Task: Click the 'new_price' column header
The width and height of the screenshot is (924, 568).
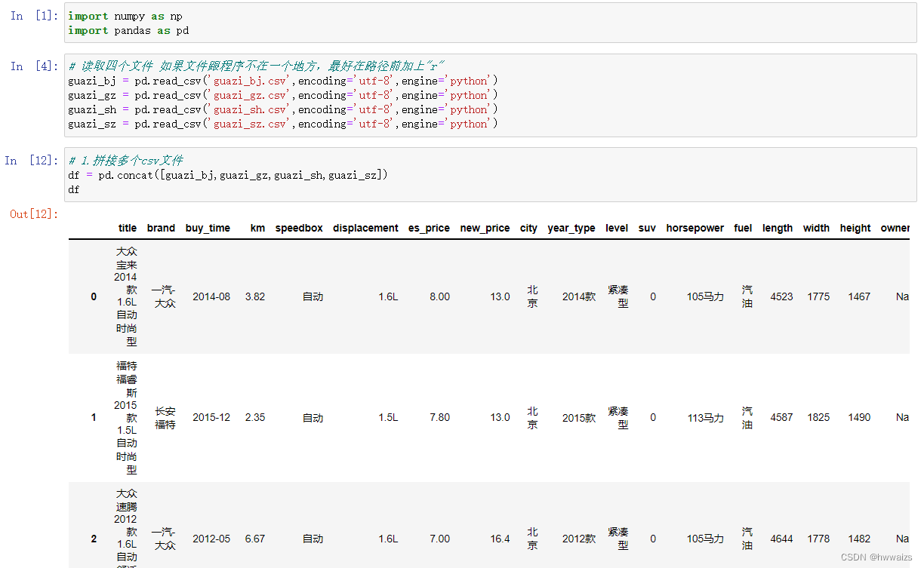Action: (x=485, y=228)
